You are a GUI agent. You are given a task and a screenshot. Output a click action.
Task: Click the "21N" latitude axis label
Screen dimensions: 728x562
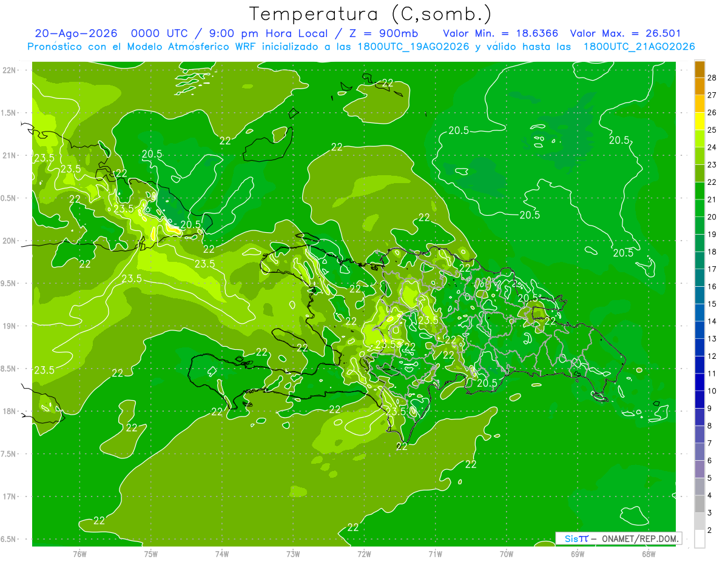tap(9, 155)
